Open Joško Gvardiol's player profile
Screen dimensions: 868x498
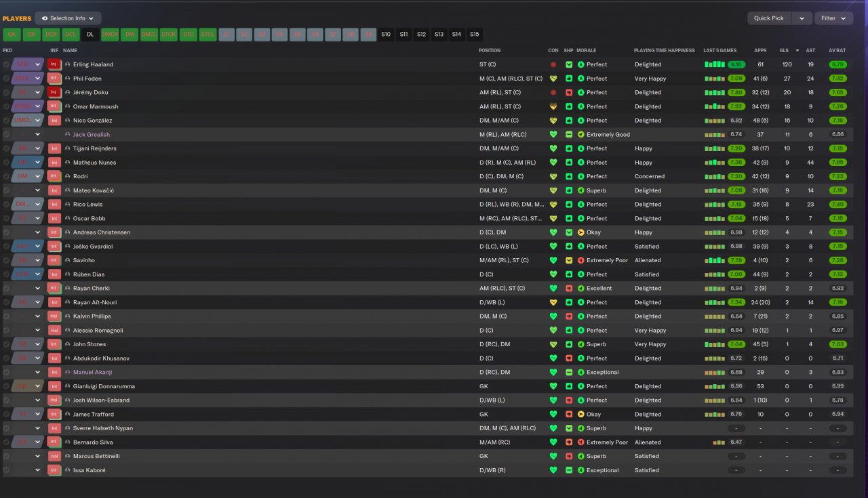[93, 247]
